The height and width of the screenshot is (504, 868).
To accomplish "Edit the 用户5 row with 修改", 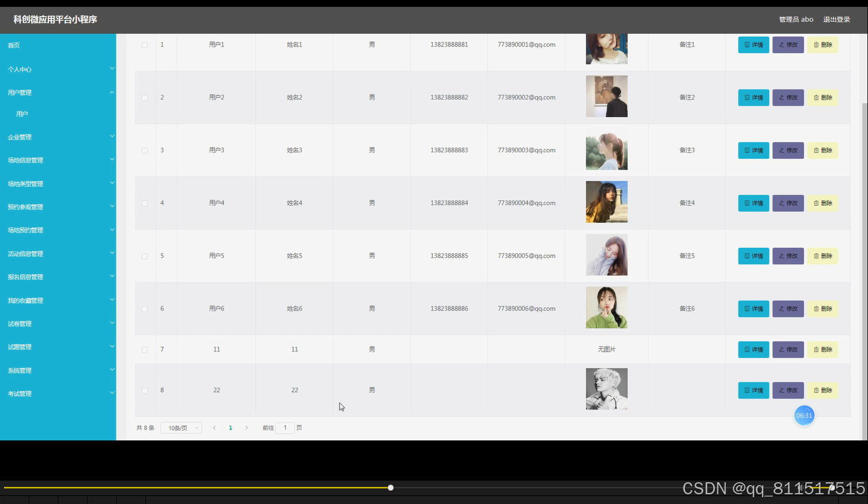I will (x=788, y=256).
